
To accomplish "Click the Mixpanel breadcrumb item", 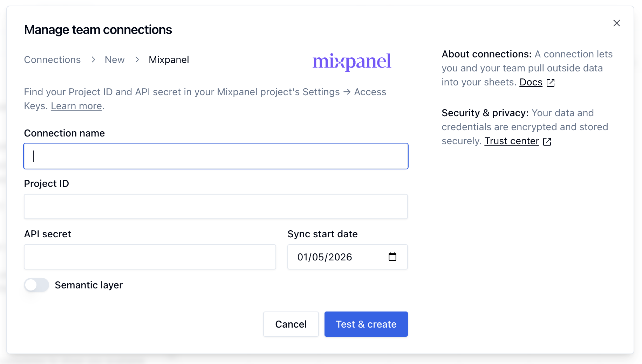I will tap(169, 60).
